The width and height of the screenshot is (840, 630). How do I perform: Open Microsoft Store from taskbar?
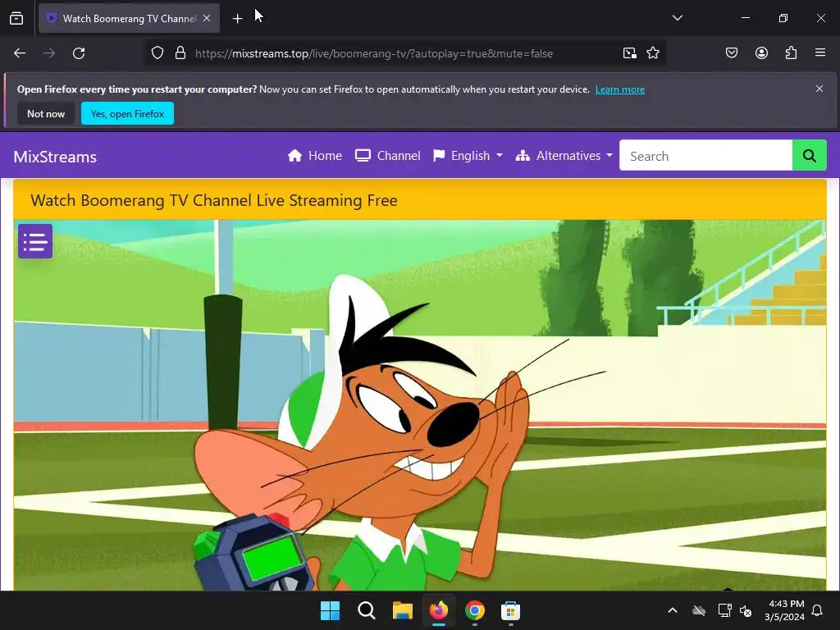click(510, 610)
